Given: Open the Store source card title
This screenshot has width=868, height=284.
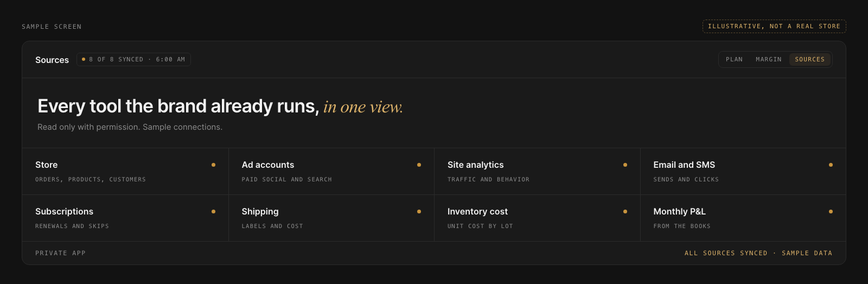Looking at the screenshot, I should (46, 165).
